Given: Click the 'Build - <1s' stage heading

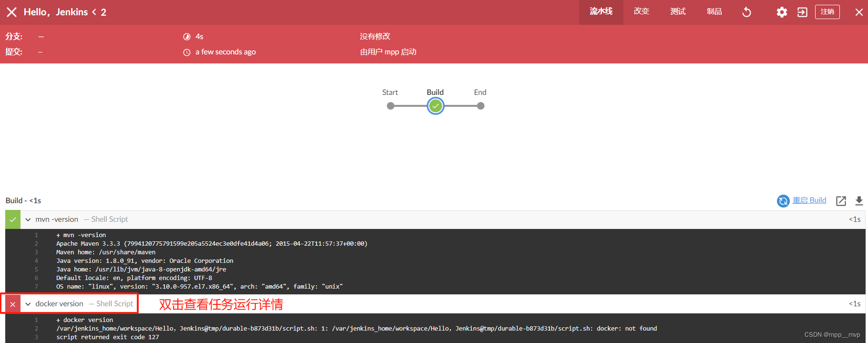Looking at the screenshot, I should 23,200.
